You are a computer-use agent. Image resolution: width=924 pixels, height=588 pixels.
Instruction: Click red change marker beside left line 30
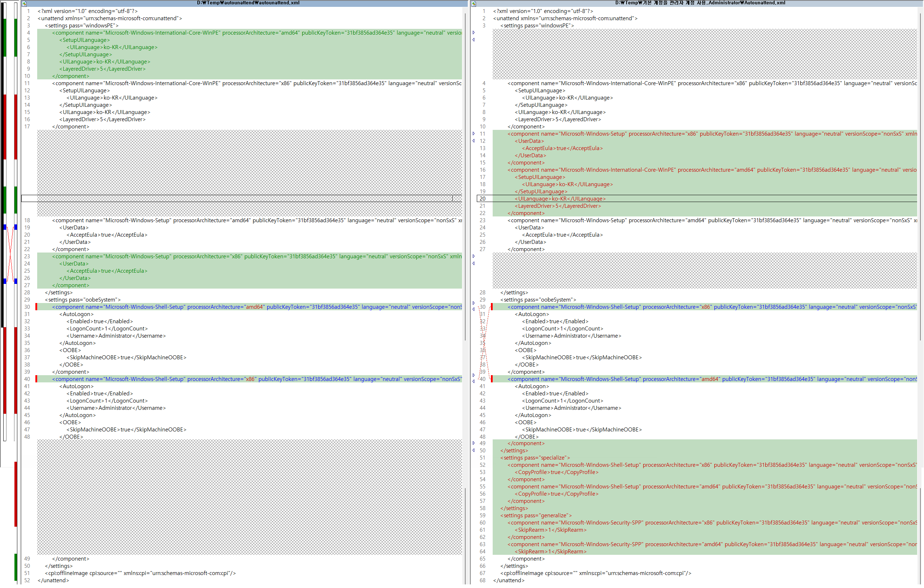pyautogui.click(x=36, y=307)
